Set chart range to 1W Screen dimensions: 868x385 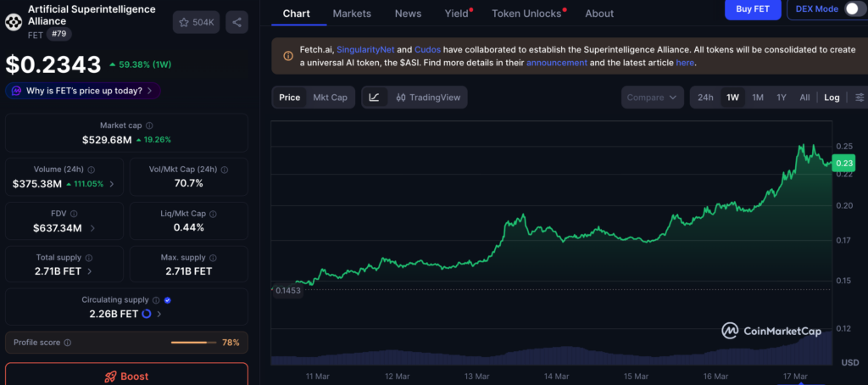click(732, 98)
